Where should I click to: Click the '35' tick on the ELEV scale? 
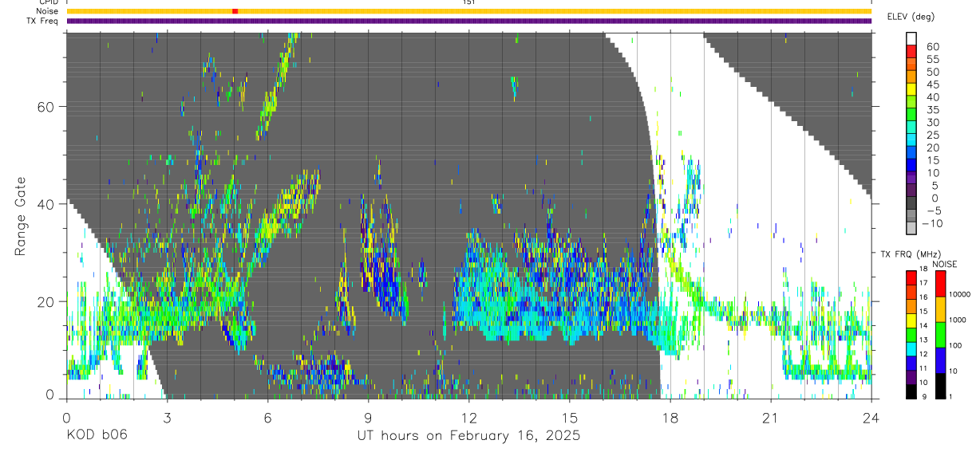coord(933,110)
